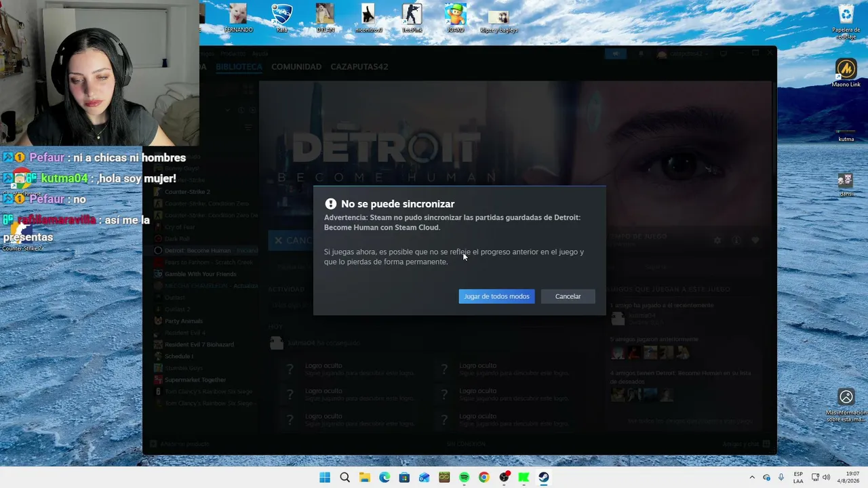Open the BIBLIOTECA tab in Steam

[239, 67]
